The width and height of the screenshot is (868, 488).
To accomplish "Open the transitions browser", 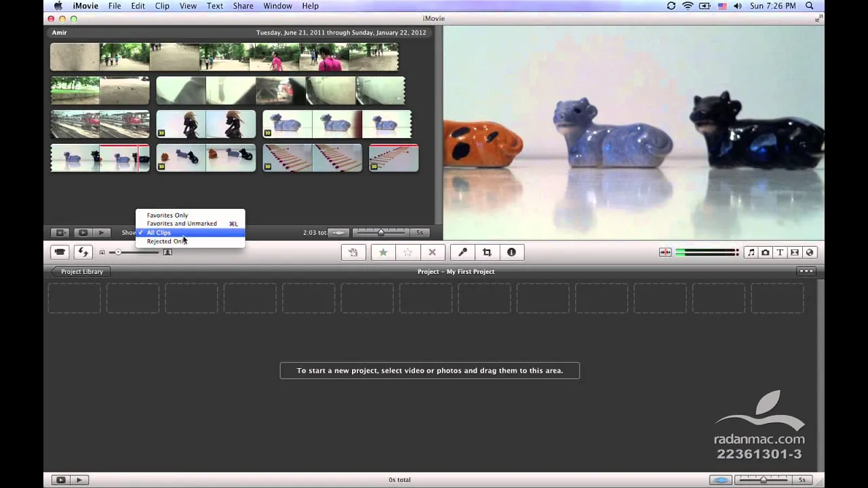I will coord(795,252).
